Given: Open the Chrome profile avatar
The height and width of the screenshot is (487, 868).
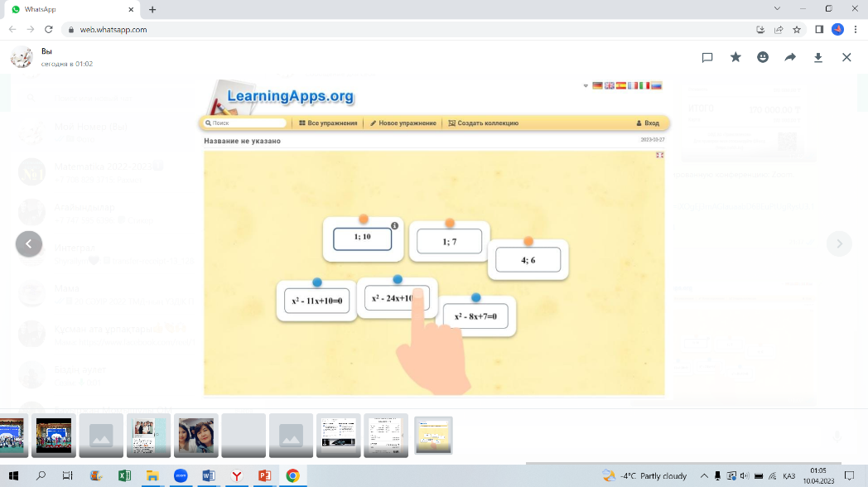Looking at the screenshot, I should pos(837,29).
